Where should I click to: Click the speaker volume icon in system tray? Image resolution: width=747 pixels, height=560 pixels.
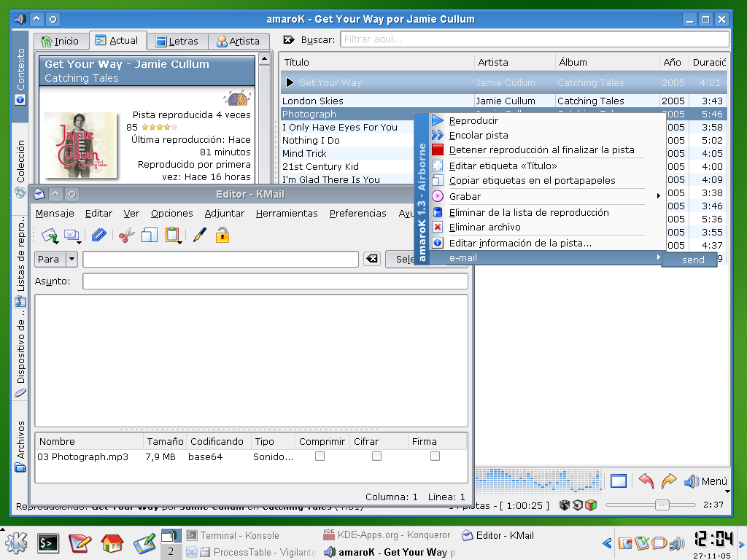point(677,543)
